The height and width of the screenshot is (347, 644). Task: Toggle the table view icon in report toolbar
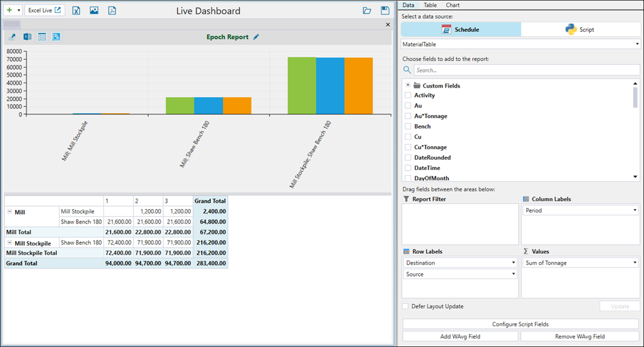(42, 37)
